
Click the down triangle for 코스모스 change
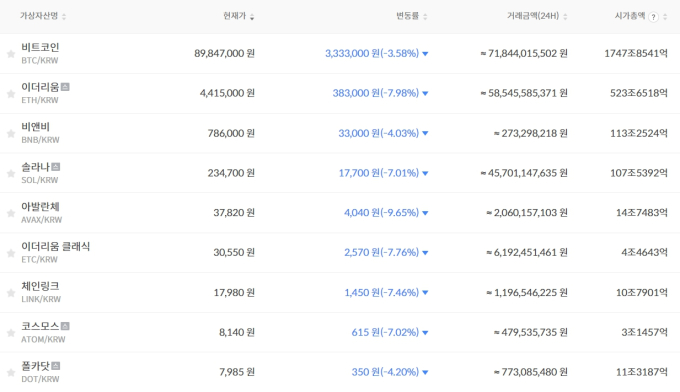425,333
